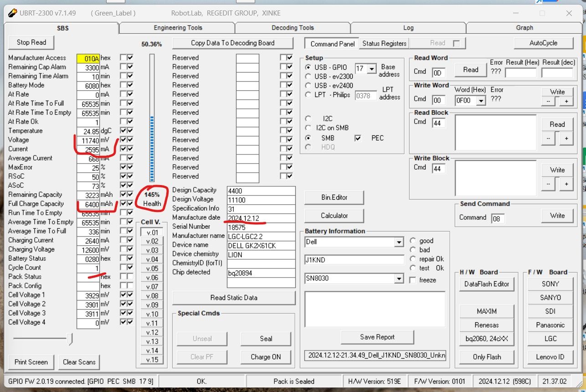The width and height of the screenshot is (586, 392).
Task: Click the Only Flash button
Action: 487,357
